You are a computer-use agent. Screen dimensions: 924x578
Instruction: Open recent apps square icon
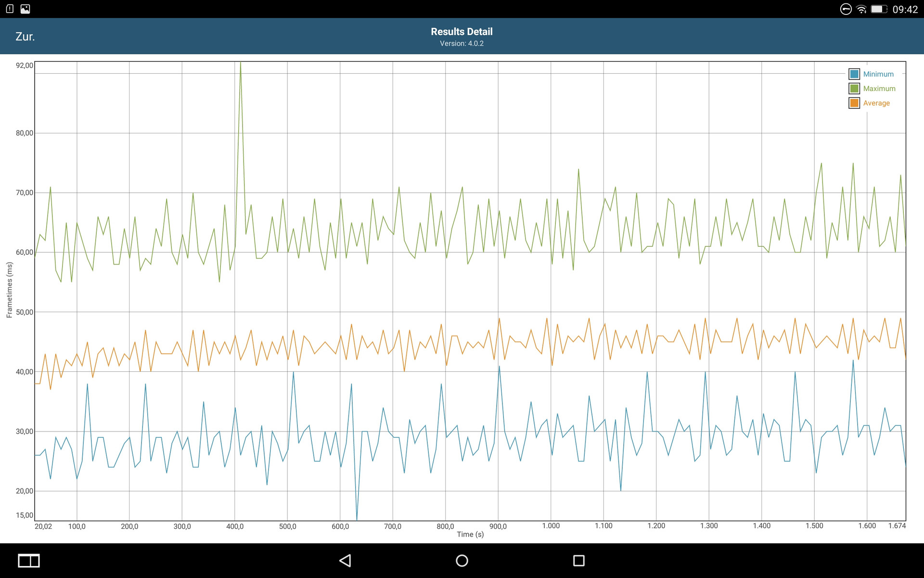[578, 561]
